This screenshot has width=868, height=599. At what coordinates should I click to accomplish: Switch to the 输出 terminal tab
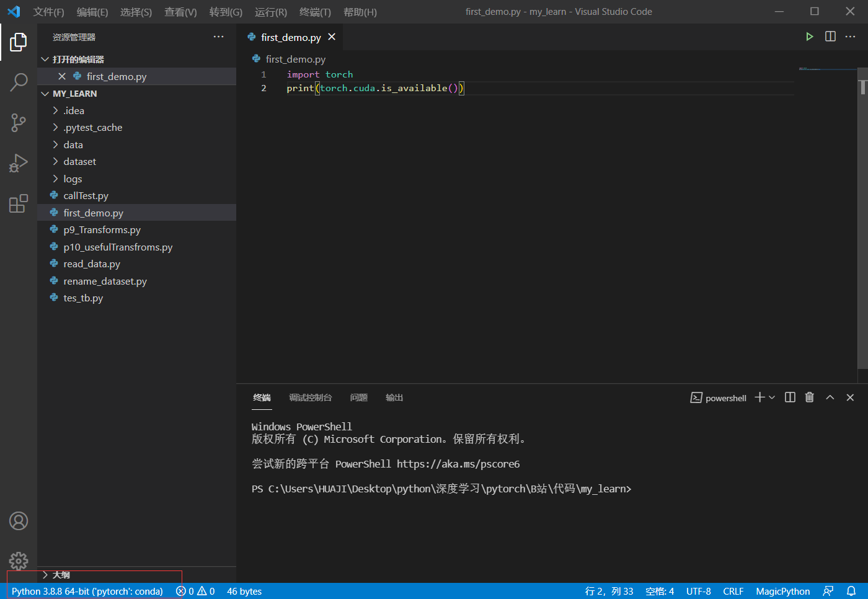click(394, 397)
